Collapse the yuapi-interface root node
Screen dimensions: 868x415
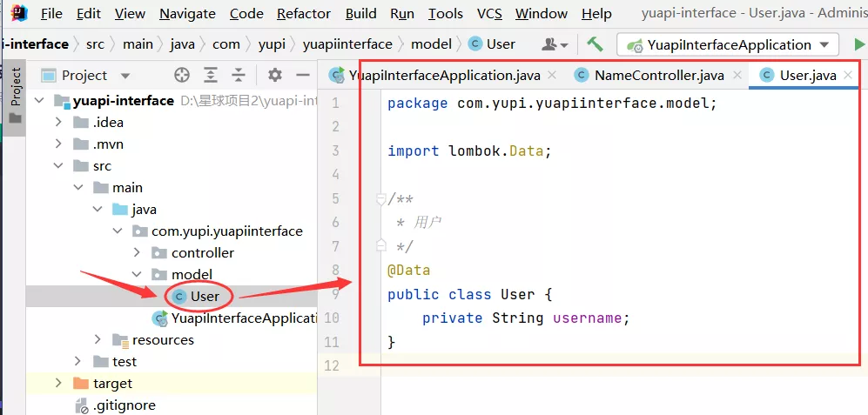(x=39, y=101)
